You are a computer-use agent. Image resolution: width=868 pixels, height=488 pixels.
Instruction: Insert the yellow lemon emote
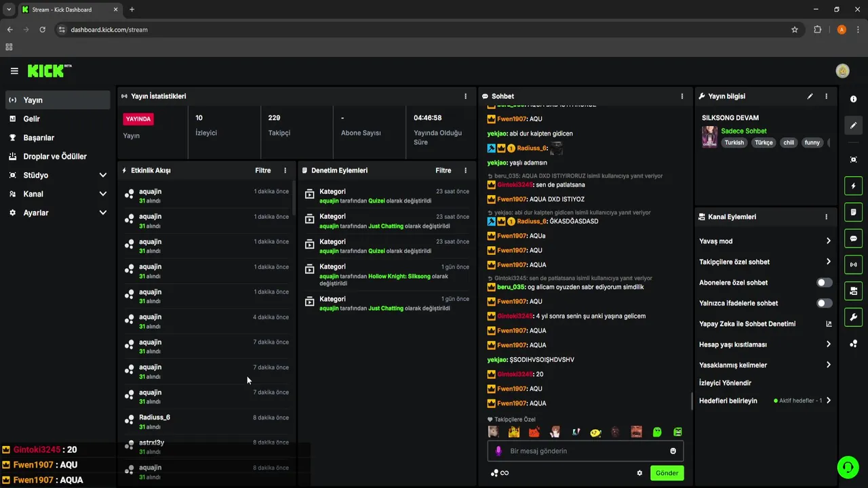(595, 432)
